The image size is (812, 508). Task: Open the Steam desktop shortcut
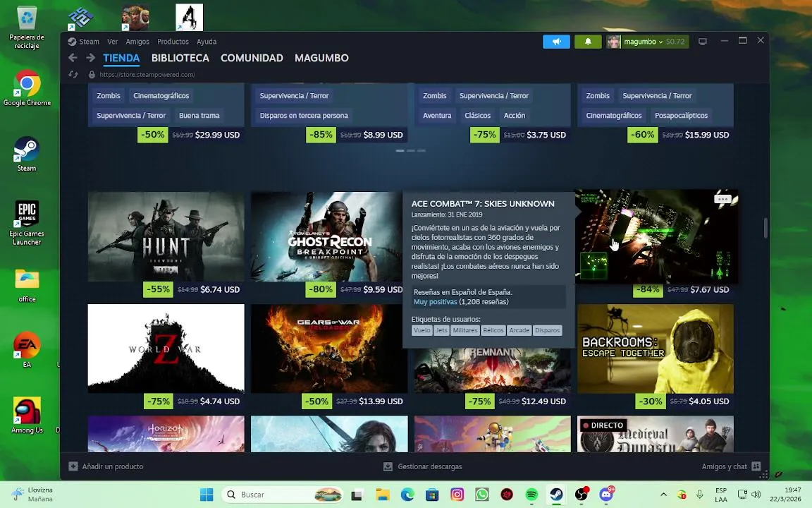point(26,154)
